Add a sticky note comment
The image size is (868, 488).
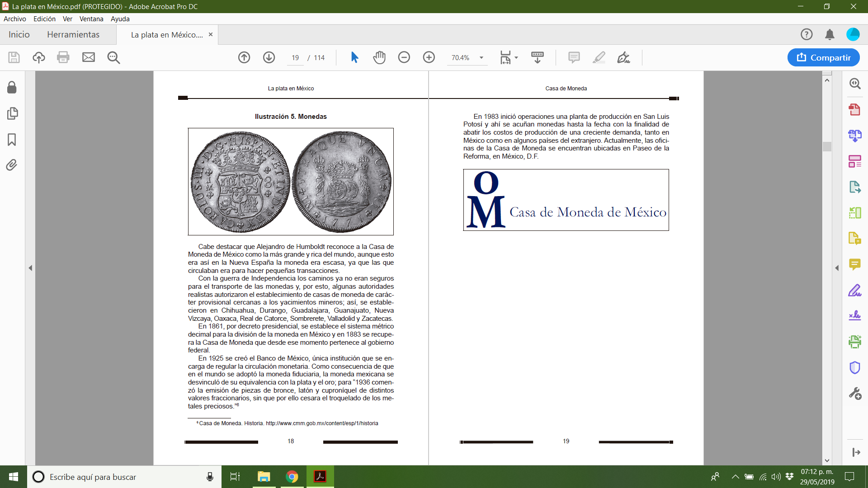coord(574,57)
